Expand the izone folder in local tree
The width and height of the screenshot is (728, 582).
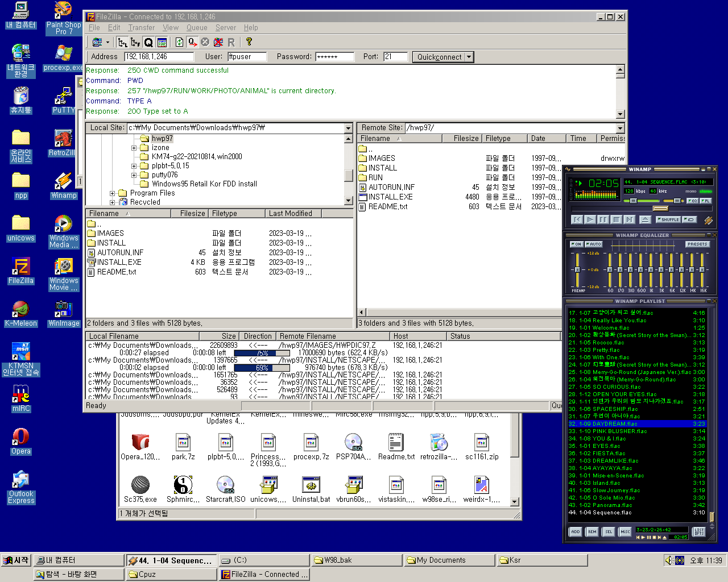[x=134, y=148]
